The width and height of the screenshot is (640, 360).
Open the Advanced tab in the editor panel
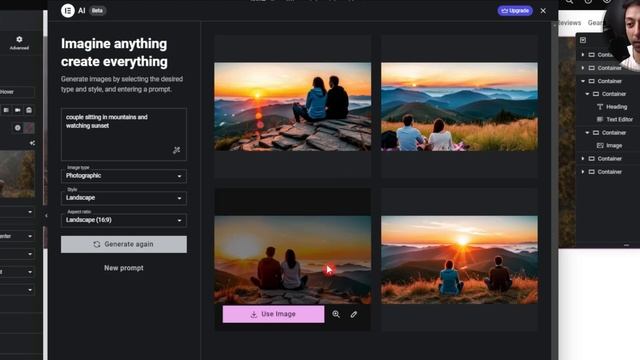19,42
